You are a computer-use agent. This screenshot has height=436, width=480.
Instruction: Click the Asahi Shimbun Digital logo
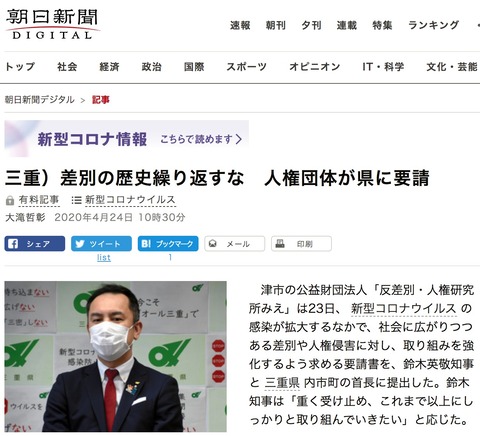(x=52, y=24)
